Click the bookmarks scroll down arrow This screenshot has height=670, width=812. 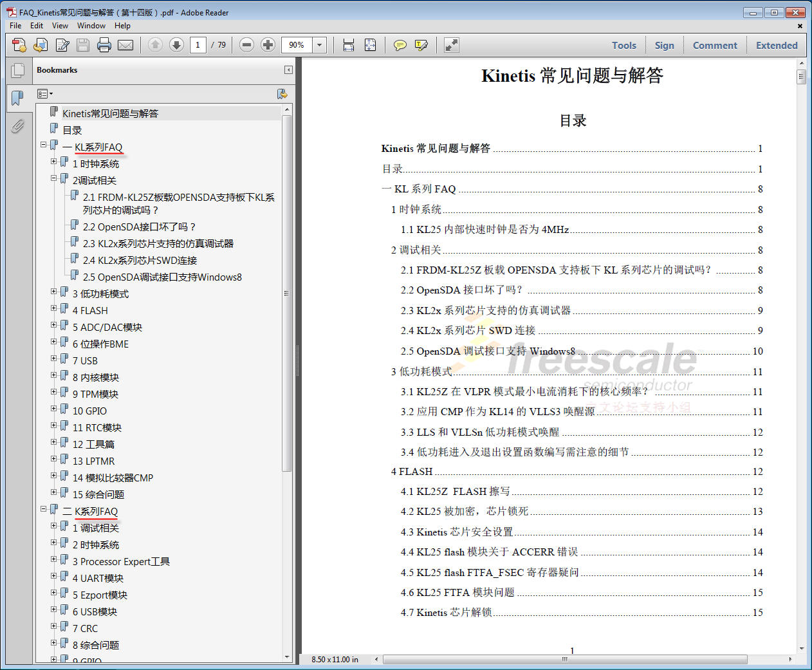click(x=287, y=657)
